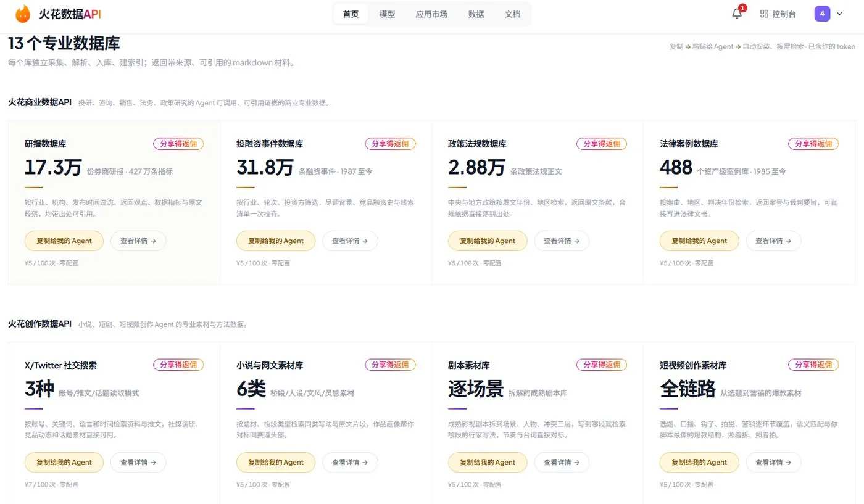The image size is (864, 504).
Task: Open the 模型 tab
Action: [x=387, y=14]
